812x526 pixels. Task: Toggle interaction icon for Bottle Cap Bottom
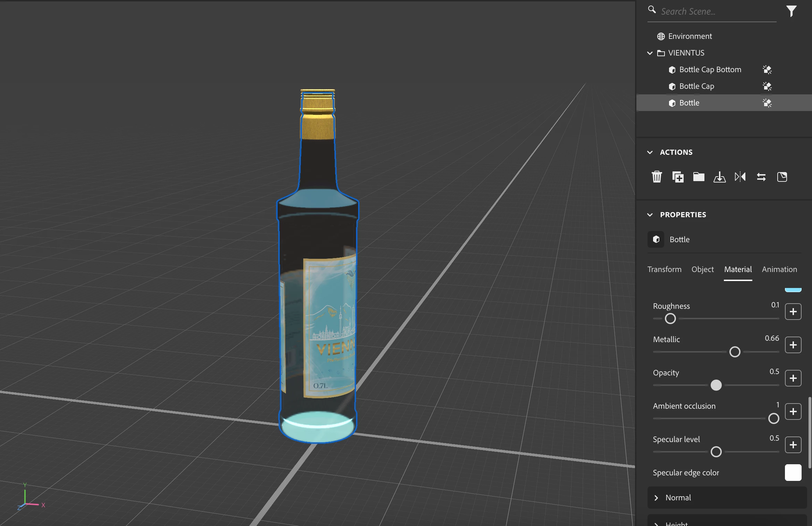pos(767,70)
